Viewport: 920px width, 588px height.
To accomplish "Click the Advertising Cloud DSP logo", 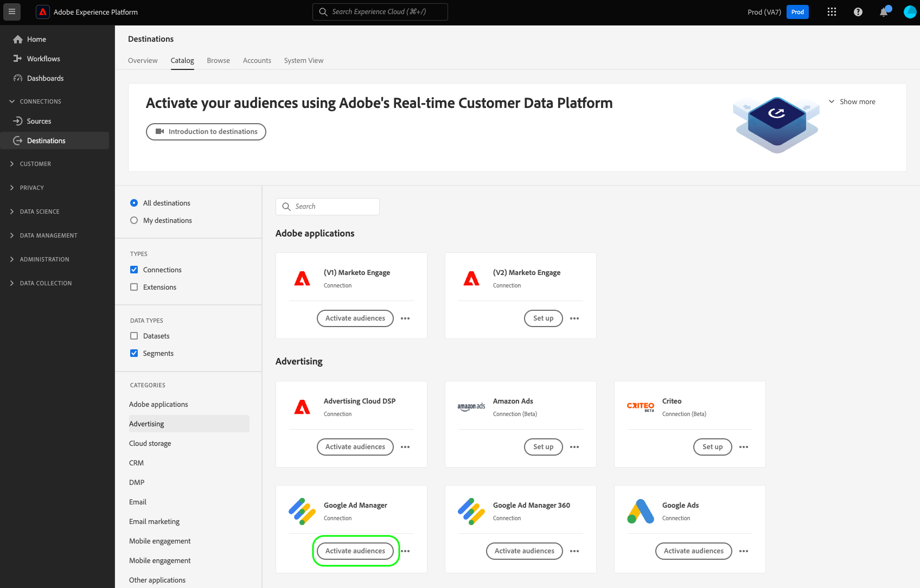I will pos(302,407).
